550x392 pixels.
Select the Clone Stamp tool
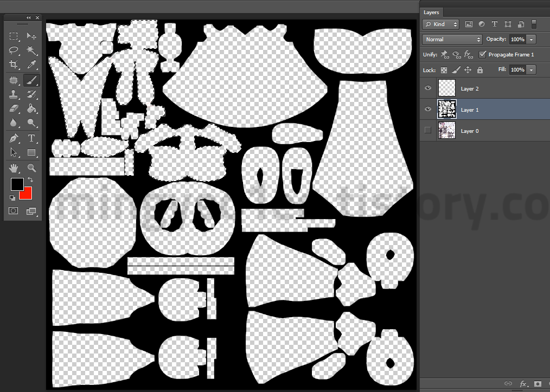point(14,94)
